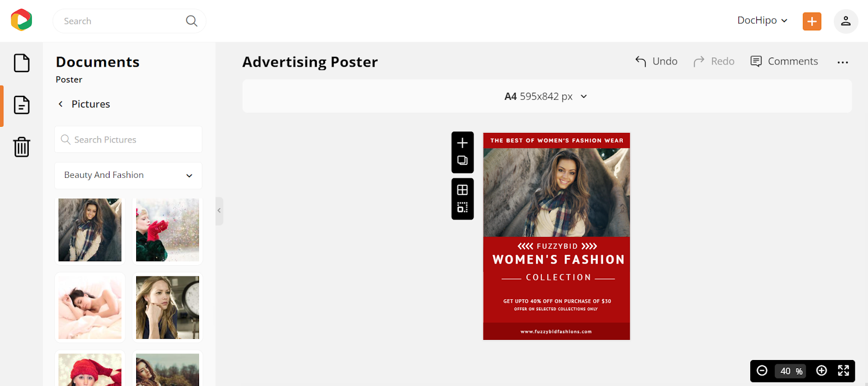Click the FUZZYBID text on the poster
Screen dimensions: 868x386
(557, 246)
